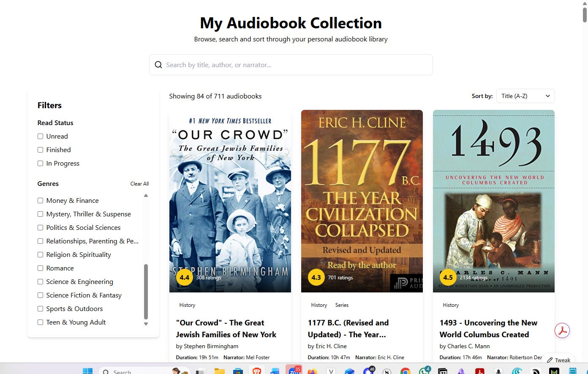Viewport: 588px width, 374px height.
Task: Click the Duration: 10h 47m text
Action: pos(329,358)
